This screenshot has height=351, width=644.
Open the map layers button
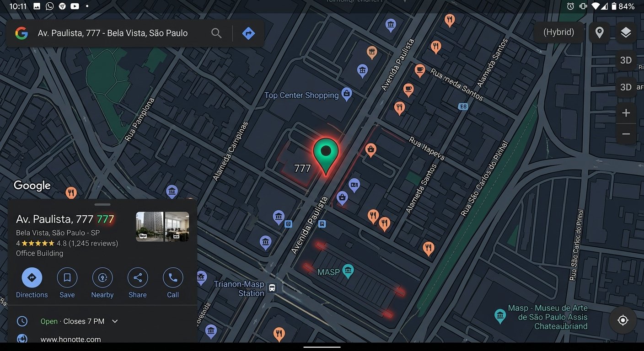pos(626,32)
